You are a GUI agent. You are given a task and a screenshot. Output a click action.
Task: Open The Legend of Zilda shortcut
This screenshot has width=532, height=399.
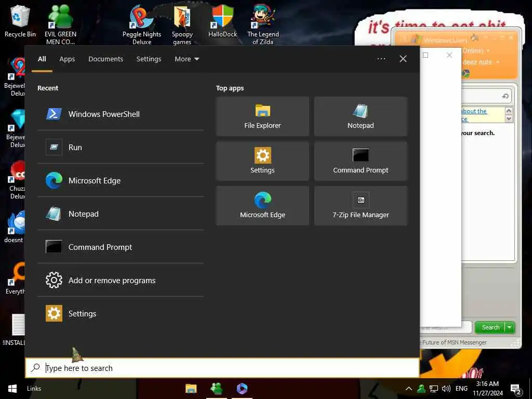pyautogui.click(x=263, y=24)
